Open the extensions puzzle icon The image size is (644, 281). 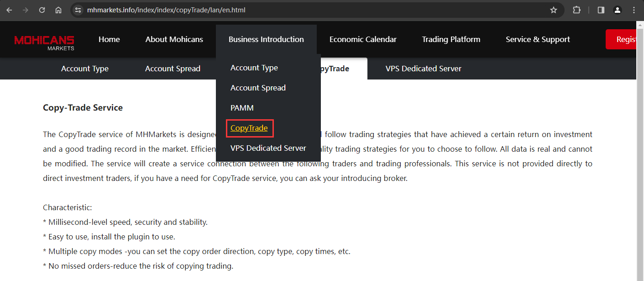click(576, 10)
